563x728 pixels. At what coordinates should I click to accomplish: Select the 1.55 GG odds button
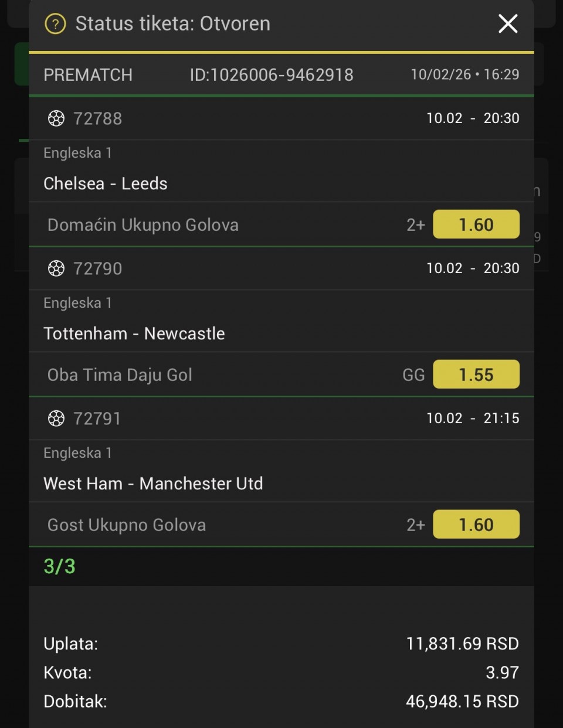(x=476, y=375)
